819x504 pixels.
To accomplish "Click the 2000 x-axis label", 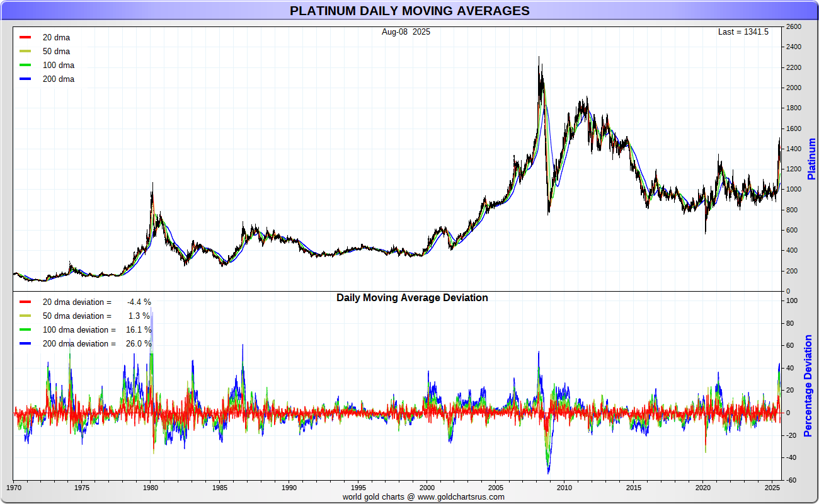I will (x=427, y=487).
